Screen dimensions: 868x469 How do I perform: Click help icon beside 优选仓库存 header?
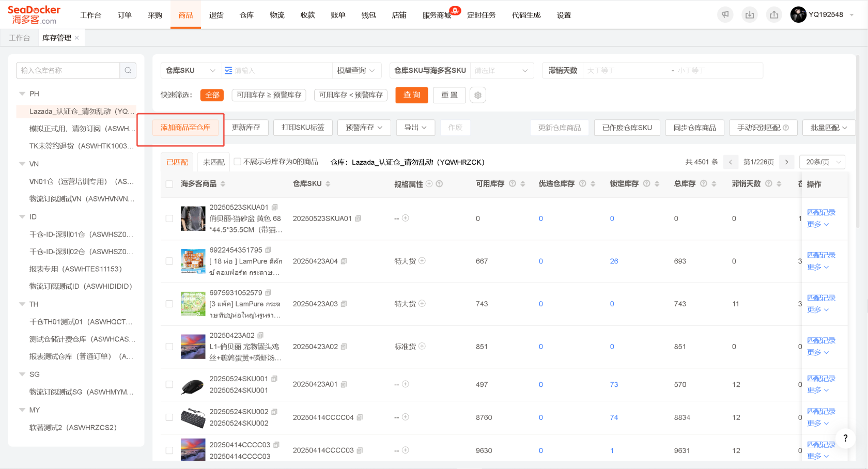click(x=582, y=183)
